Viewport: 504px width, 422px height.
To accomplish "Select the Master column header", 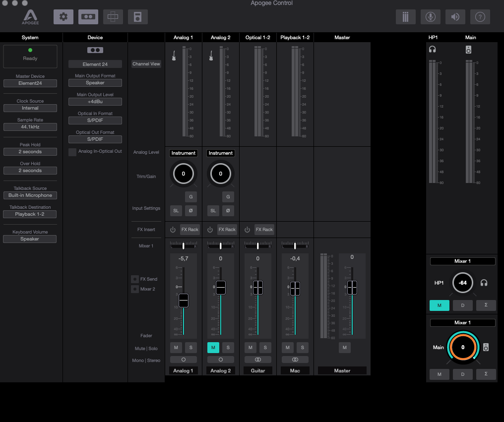I will pos(342,37).
